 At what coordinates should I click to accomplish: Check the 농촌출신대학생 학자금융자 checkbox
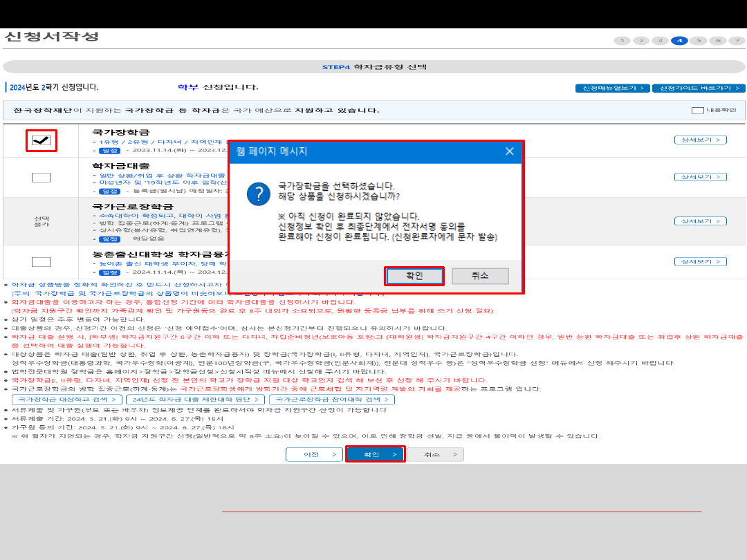41,261
